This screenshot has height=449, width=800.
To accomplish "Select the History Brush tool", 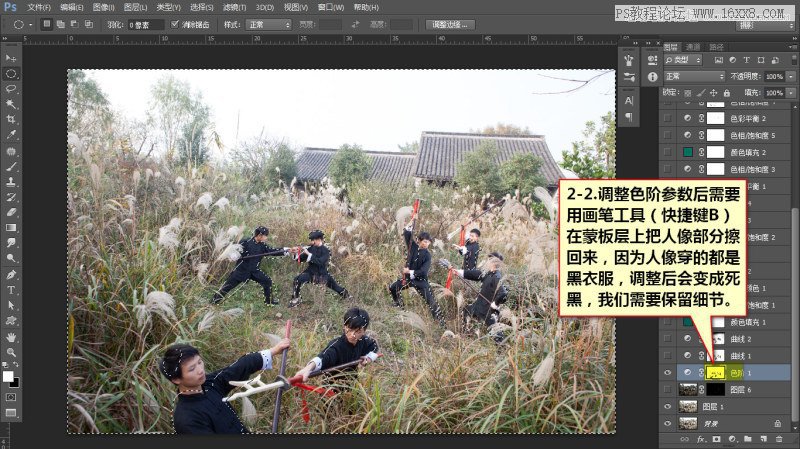I will click(x=11, y=197).
